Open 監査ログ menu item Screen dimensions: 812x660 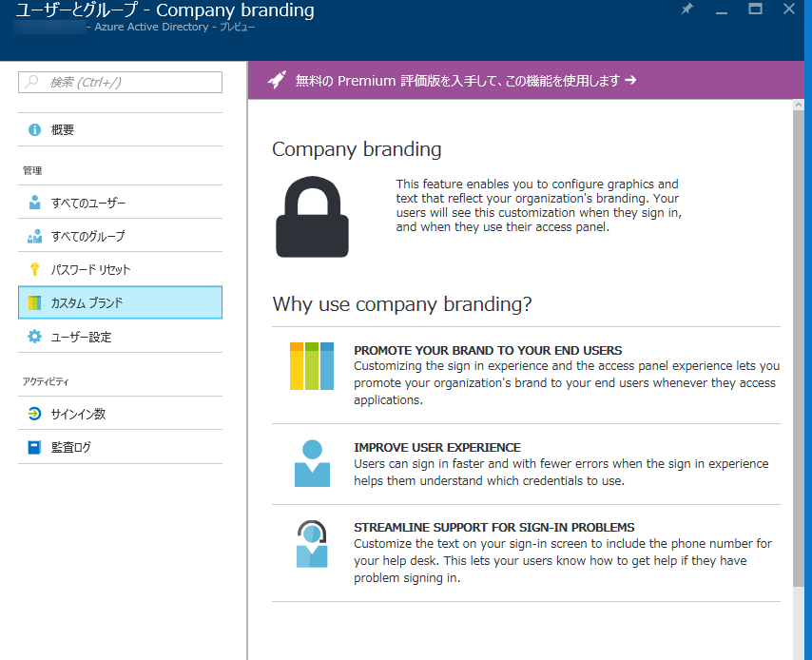(x=120, y=447)
